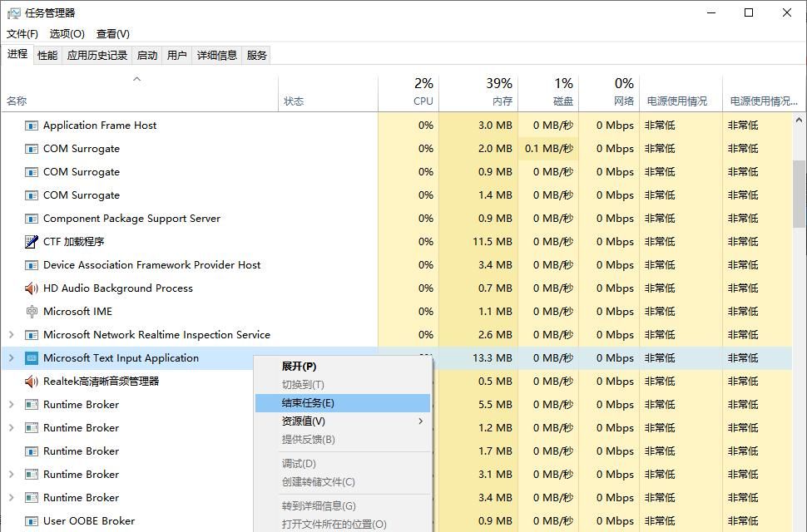Screen dimensions: 807x532
Task: Click the Realtek高清晰音频管理器 speaker icon
Action: coord(31,381)
